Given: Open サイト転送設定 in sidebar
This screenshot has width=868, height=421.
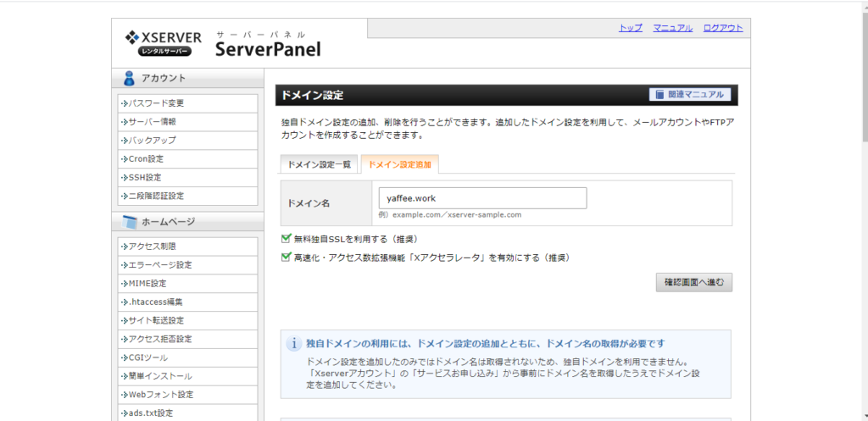Looking at the screenshot, I should (x=187, y=321).
